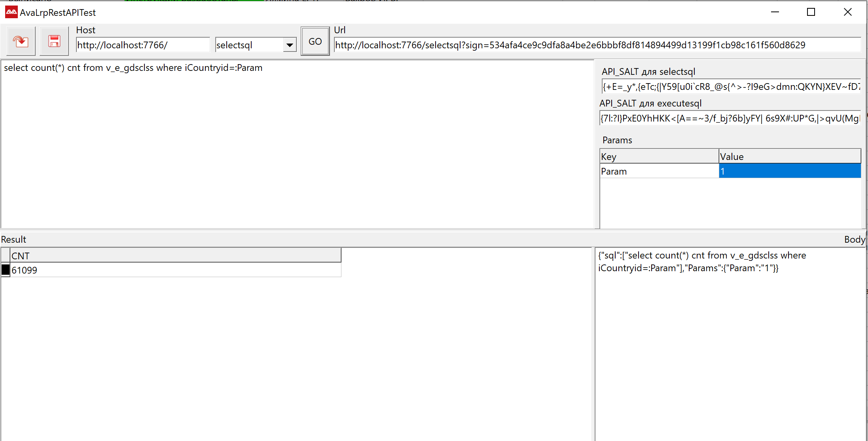
Task: Click the black row indicator in Result grid
Action: (6, 270)
